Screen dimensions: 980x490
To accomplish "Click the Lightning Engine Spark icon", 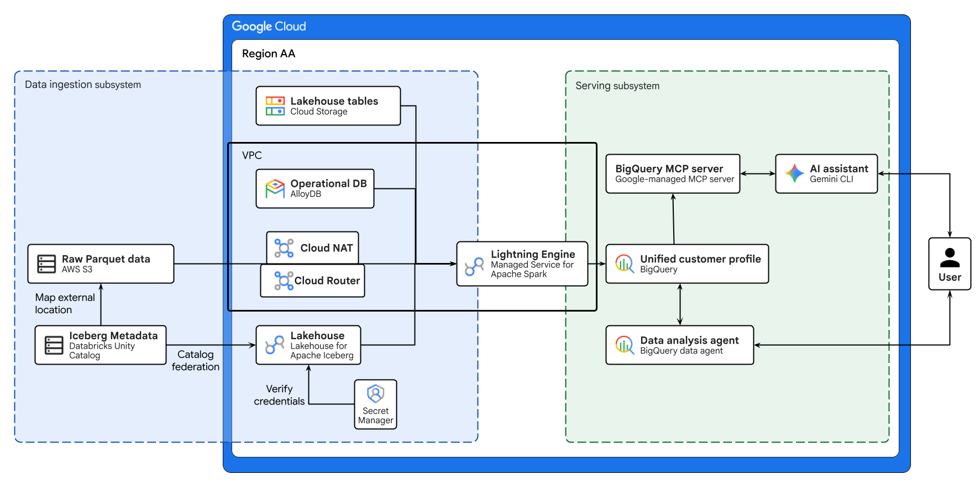I will (474, 266).
